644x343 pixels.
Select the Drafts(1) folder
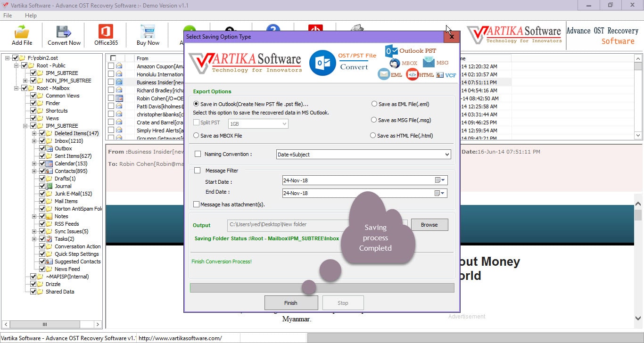65,179
